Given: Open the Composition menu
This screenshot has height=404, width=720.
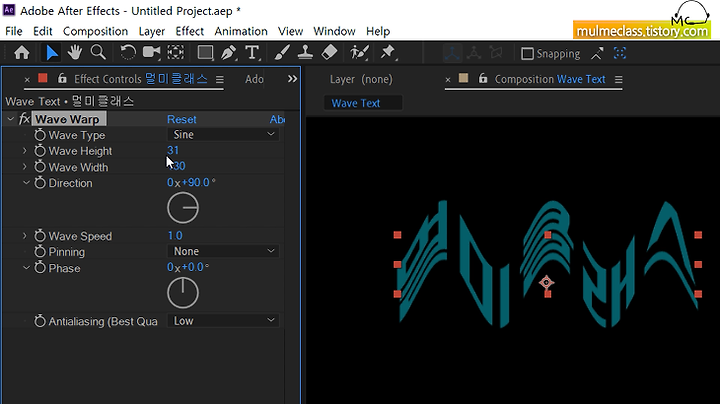Looking at the screenshot, I should coord(96,31).
